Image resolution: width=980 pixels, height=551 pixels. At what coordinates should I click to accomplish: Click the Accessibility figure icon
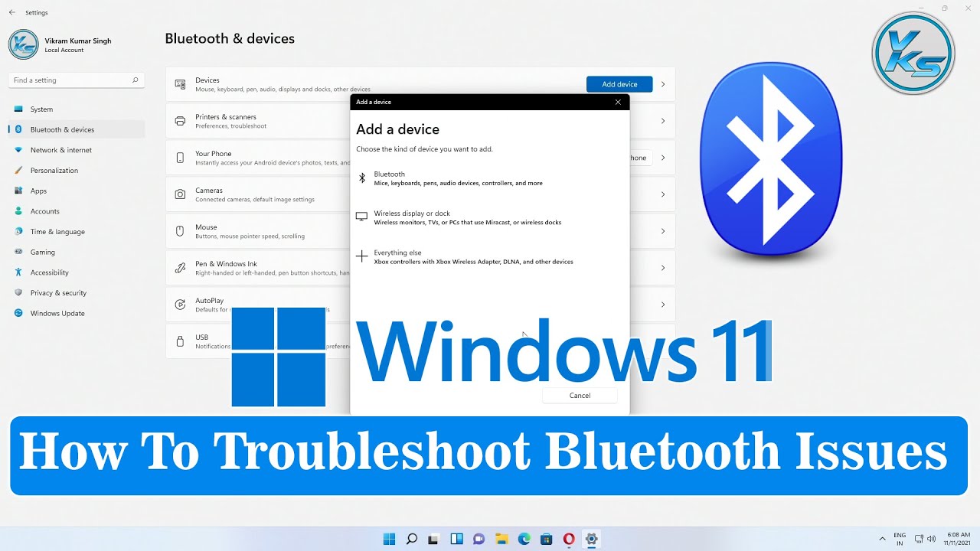point(18,272)
